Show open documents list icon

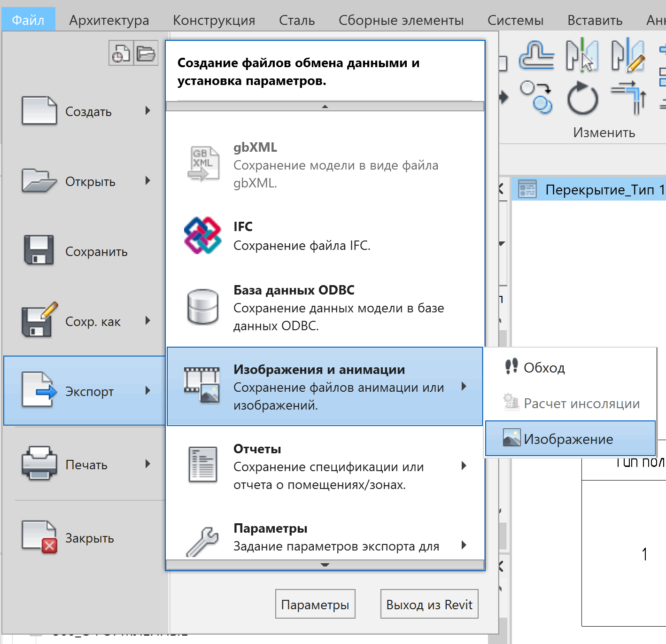click(146, 53)
